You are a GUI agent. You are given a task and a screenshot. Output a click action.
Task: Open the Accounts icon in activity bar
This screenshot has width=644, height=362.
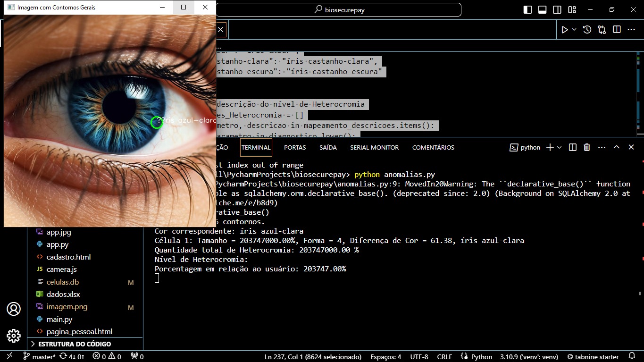click(x=14, y=309)
